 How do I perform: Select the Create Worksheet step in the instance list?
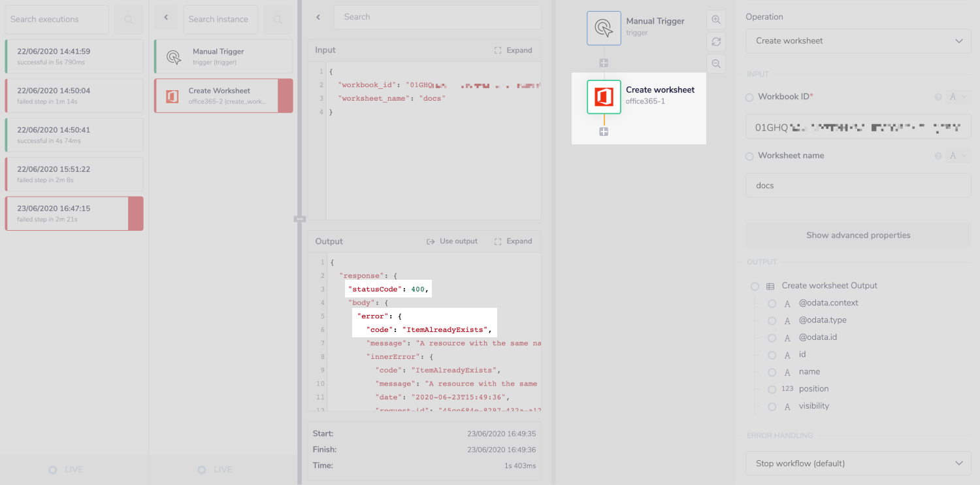[x=222, y=95]
